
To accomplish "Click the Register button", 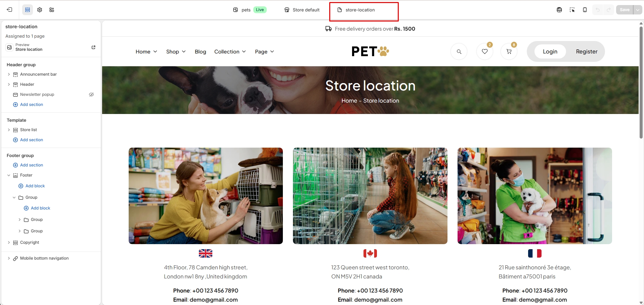I will (x=587, y=51).
